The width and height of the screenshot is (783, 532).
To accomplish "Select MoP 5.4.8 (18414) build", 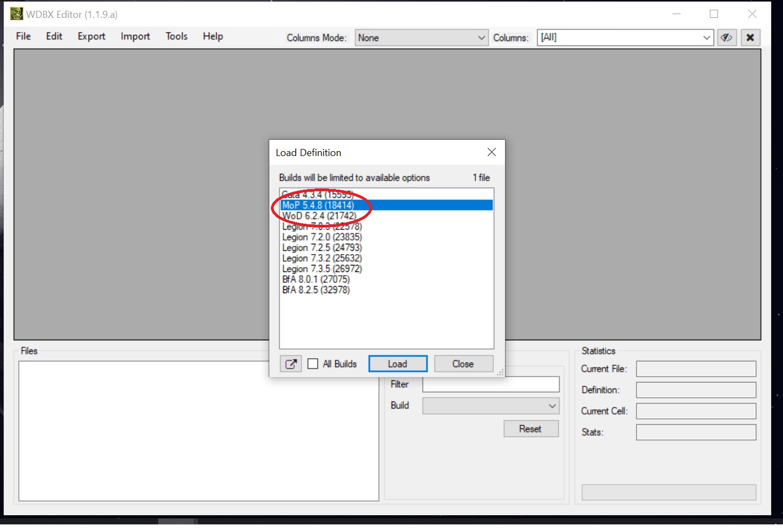I will [387, 205].
